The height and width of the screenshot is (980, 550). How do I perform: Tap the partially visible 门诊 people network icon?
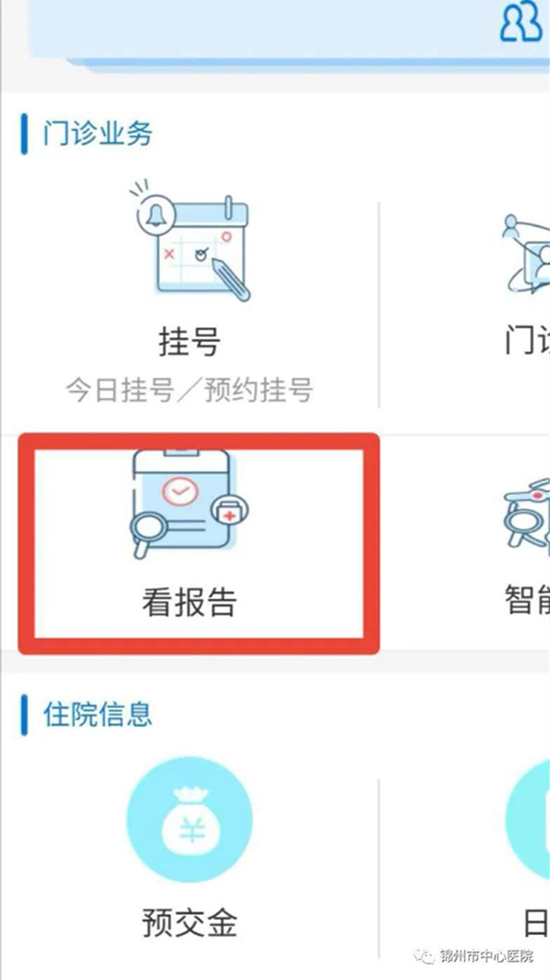pos(525,253)
